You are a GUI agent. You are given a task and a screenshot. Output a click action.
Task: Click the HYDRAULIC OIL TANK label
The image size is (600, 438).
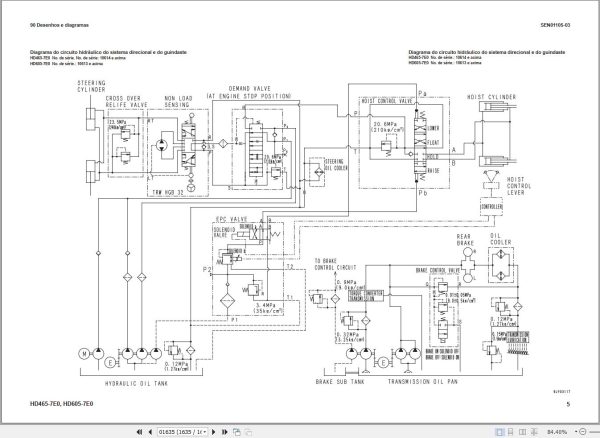[137, 383]
